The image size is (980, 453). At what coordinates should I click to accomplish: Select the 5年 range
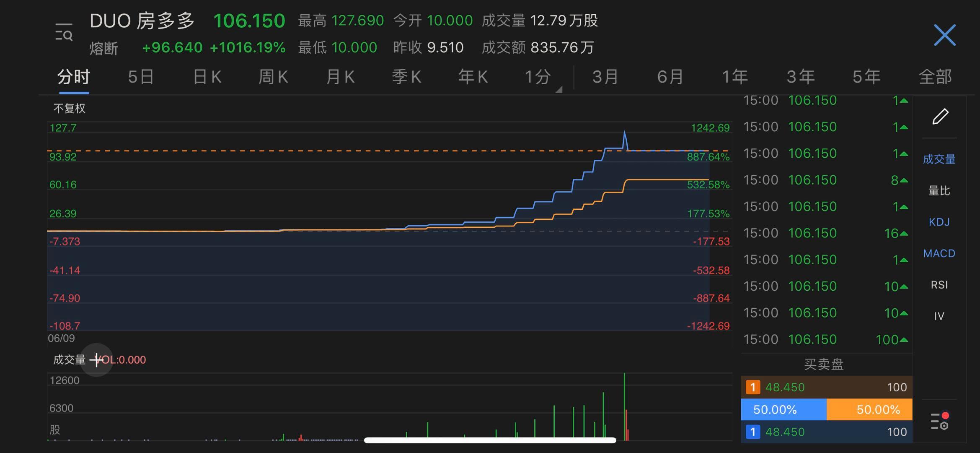[866, 77]
